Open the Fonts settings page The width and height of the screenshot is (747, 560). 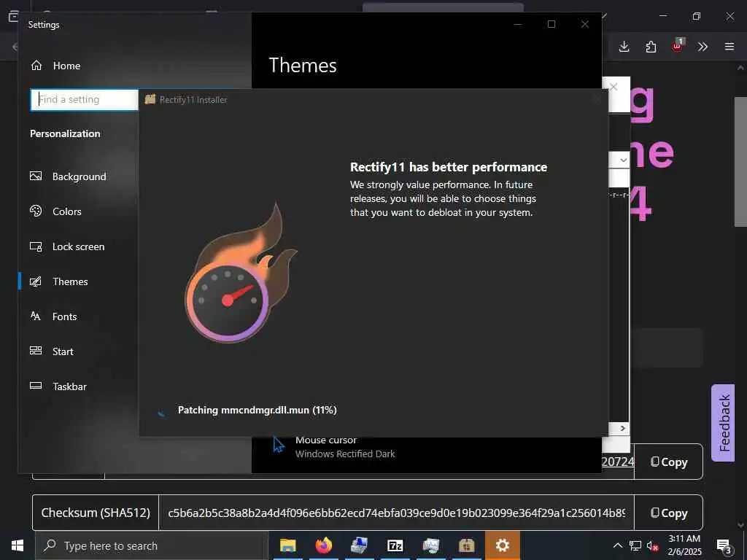(53, 316)
